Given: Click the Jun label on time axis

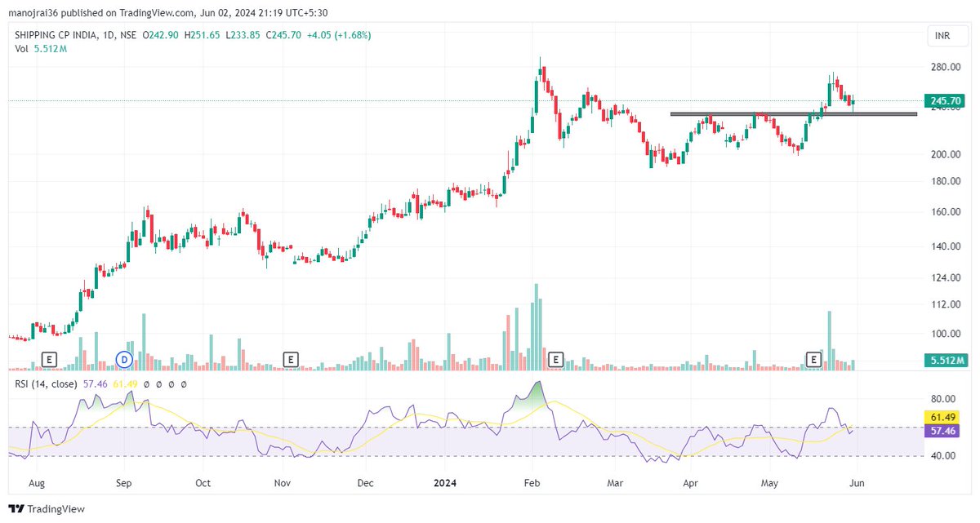Looking at the screenshot, I should coord(857,483).
